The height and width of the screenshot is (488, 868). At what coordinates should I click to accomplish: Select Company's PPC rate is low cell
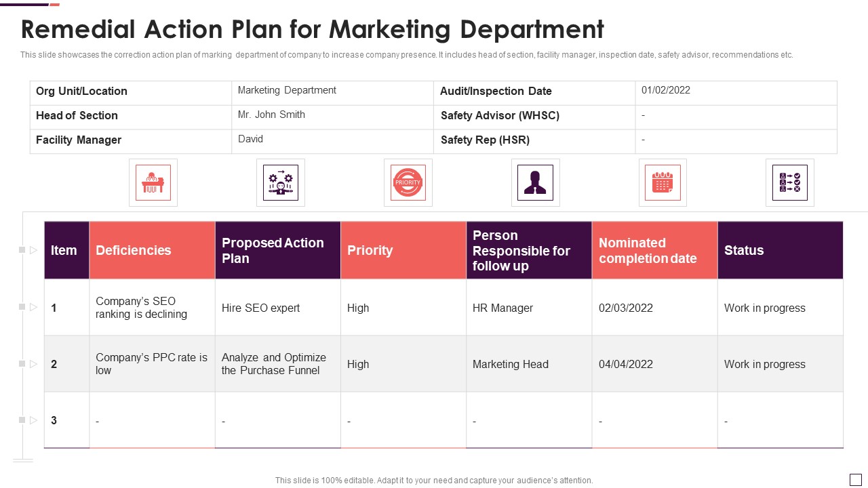pyautogui.click(x=152, y=364)
